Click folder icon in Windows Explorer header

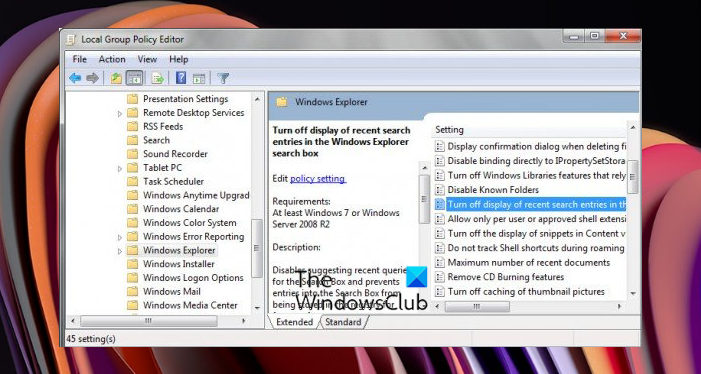282,102
